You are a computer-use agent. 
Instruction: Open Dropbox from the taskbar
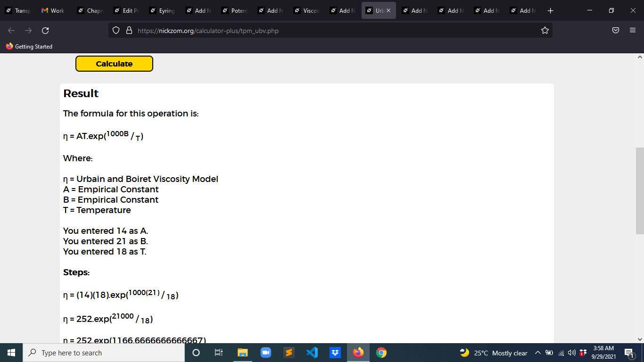tap(335, 353)
